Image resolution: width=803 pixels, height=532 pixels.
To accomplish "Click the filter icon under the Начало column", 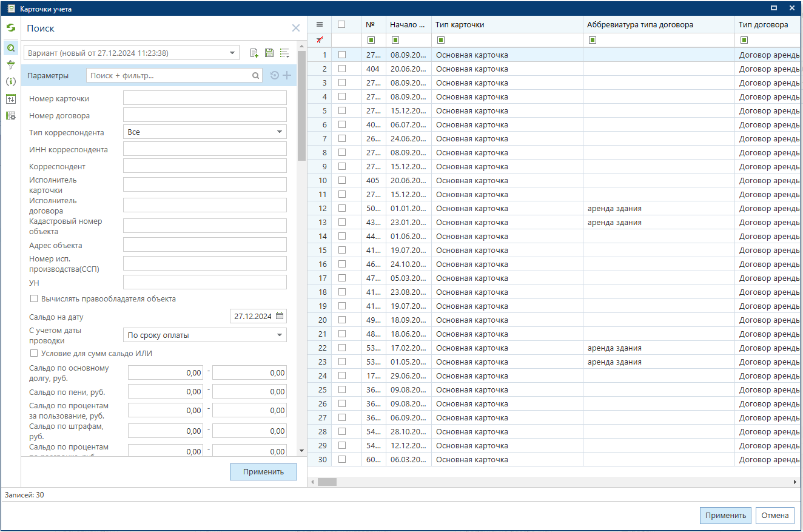I will click(x=395, y=40).
